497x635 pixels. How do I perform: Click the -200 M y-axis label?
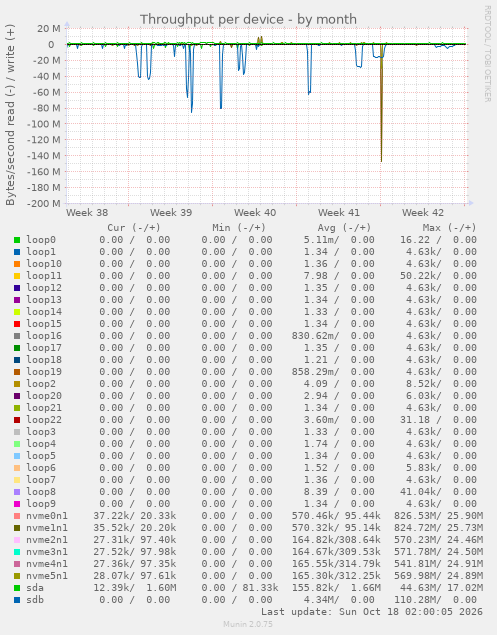[x=43, y=203]
